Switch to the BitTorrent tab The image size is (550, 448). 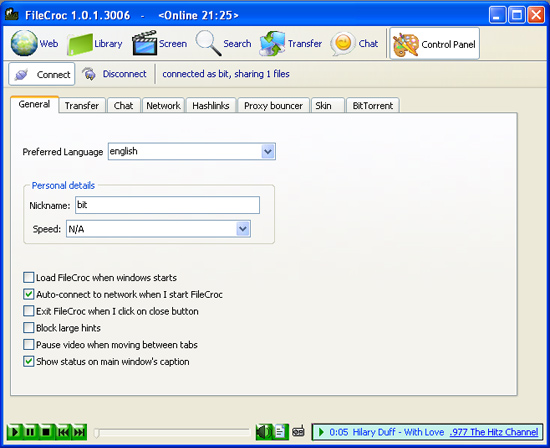pyautogui.click(x=373, y=106)
